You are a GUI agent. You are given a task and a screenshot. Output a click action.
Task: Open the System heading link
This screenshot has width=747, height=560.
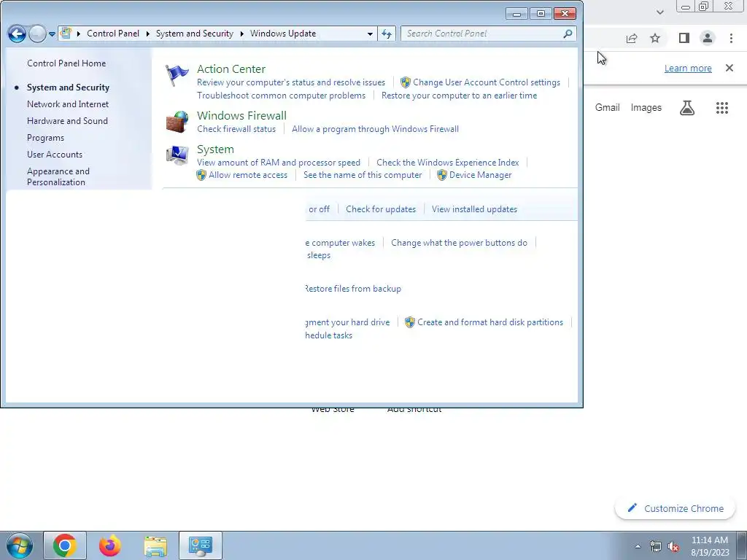(215, 149)
